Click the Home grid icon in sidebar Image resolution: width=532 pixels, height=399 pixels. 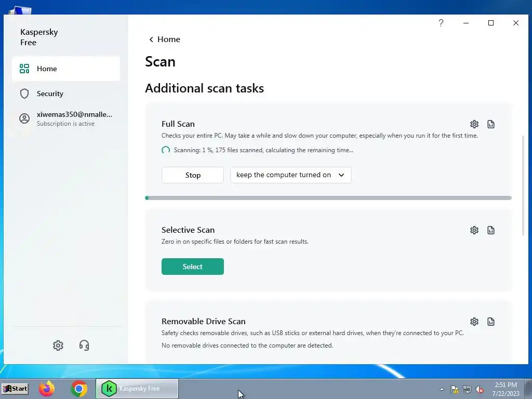[24, 69]
